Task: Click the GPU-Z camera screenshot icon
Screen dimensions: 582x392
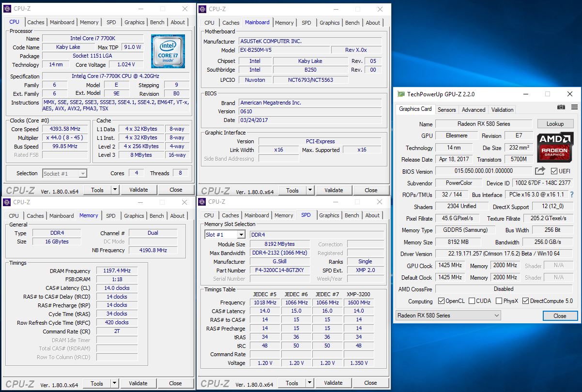Action: 561,107
